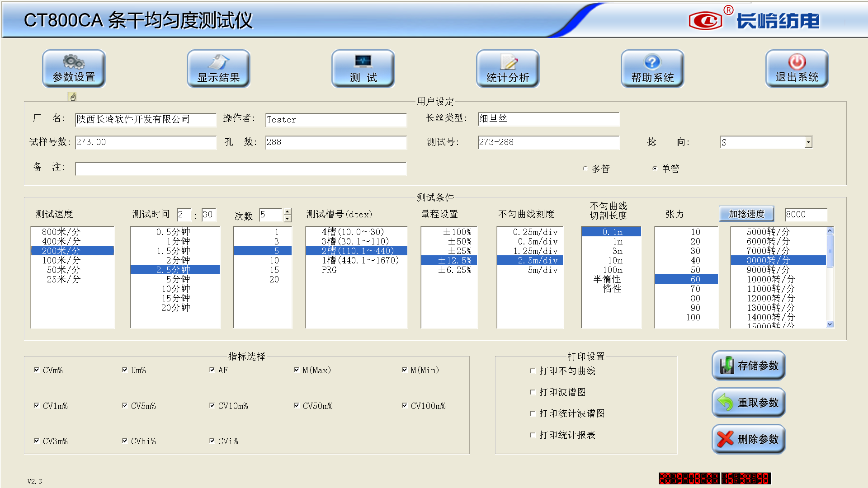Click the 显示结果 document icon button

click(218, 69)
